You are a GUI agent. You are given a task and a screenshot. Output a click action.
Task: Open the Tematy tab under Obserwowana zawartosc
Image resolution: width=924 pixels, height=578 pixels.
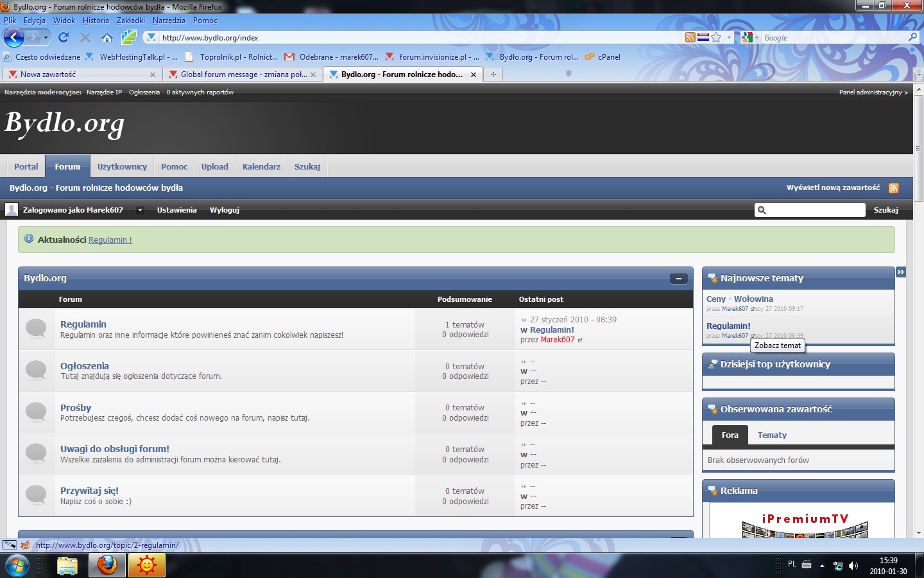click(x=772, y=435)
